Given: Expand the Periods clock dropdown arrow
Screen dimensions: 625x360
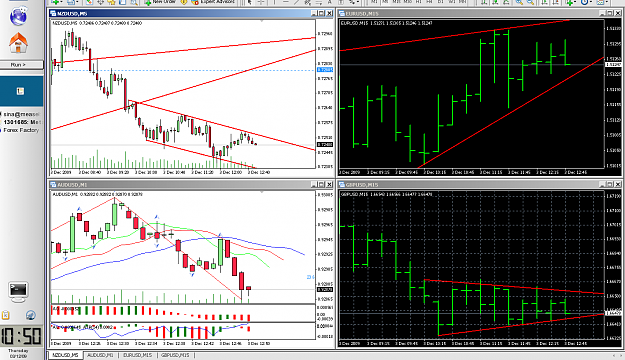Looking at the screenshot, I should [x=591, y=2].
